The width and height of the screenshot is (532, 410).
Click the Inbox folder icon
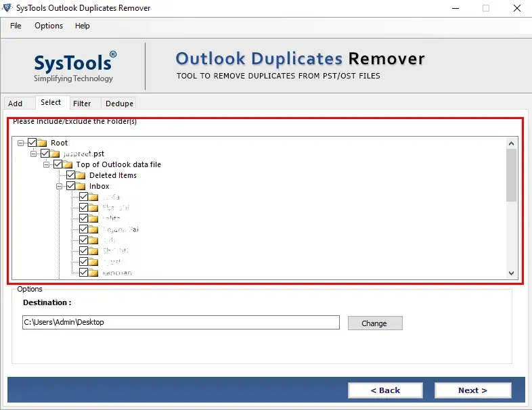(81, 186)
